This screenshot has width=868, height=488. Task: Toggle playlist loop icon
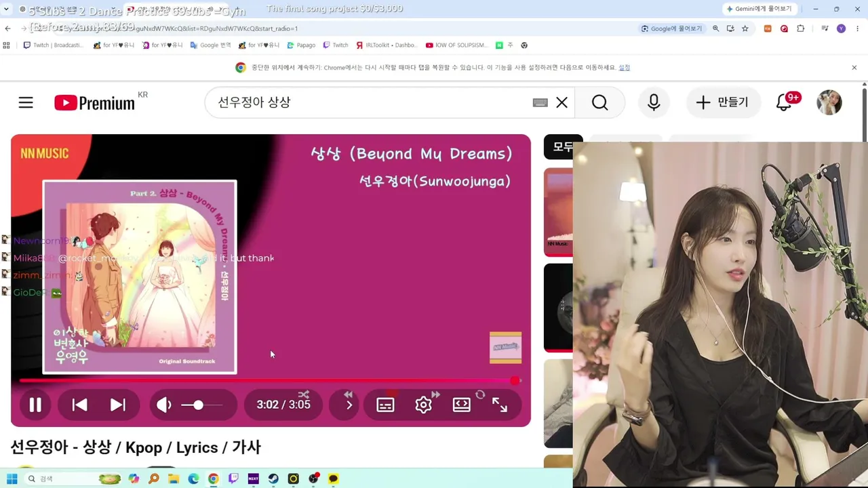(x=480, y=394)
